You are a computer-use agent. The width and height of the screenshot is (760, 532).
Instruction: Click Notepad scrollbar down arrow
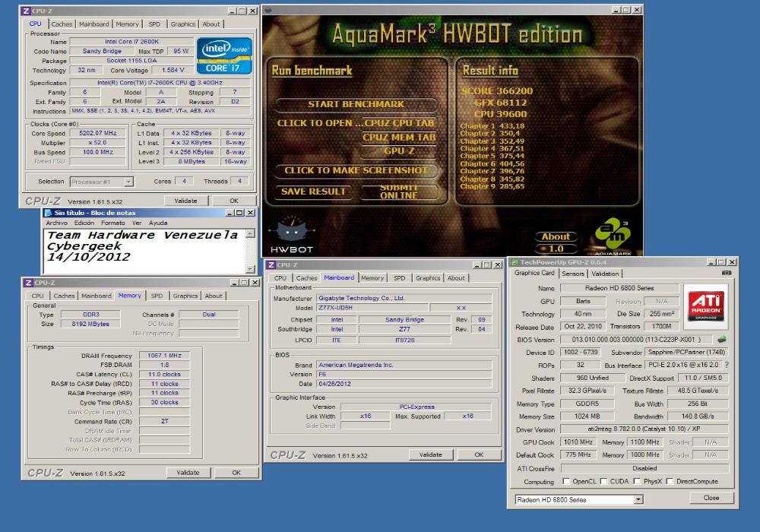coord(250,269)
